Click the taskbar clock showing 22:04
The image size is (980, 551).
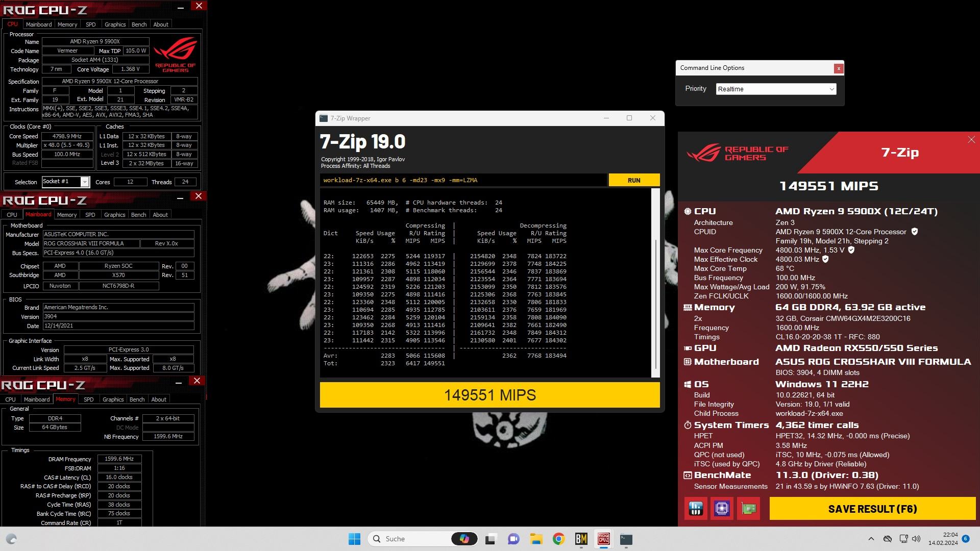(x=943, y=539)
